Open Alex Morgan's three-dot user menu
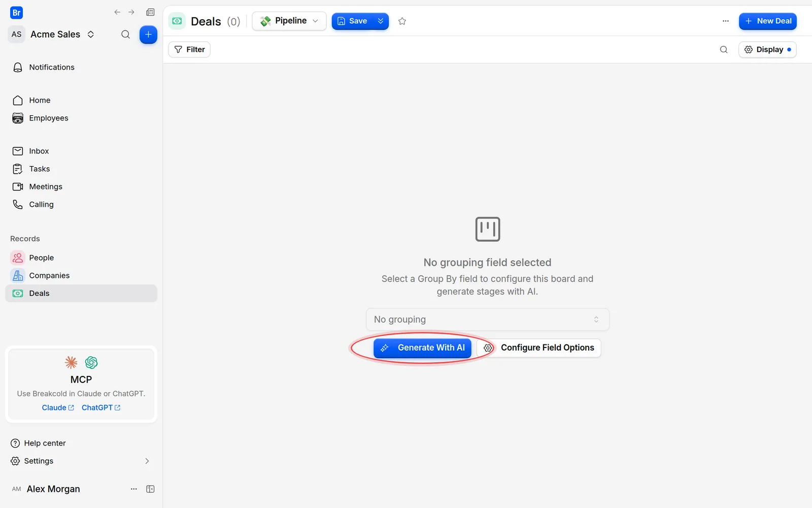812x508 pixels. (133, 489)
